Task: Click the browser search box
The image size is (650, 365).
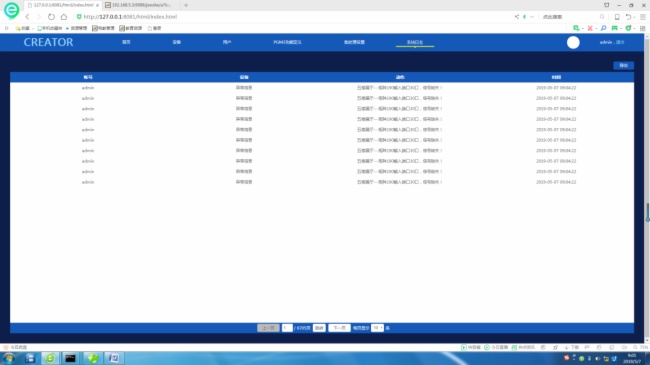Action: [570, 17]
